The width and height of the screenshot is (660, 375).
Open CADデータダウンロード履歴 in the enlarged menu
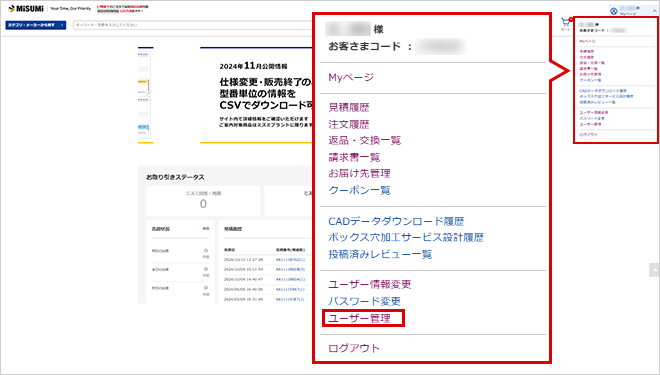coord(396,221)
